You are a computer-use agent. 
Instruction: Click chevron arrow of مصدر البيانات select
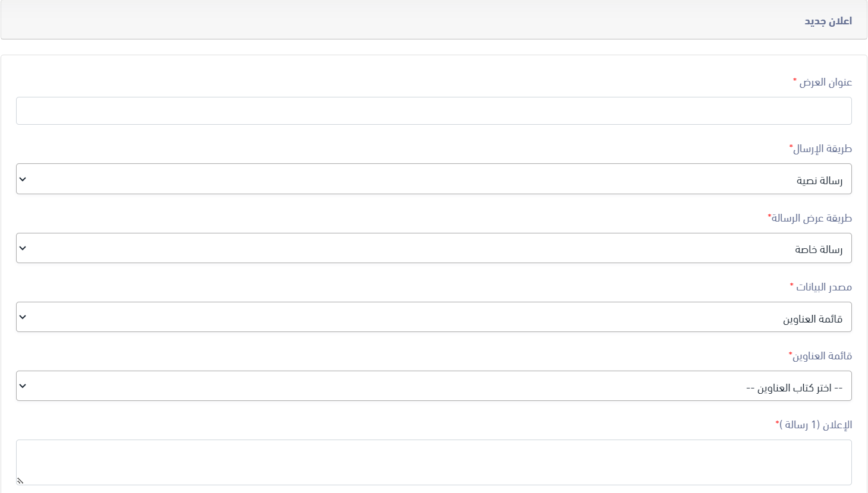pos(23,317)
